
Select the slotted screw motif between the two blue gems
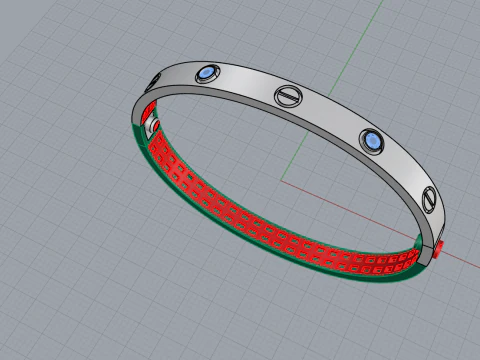click(288, 96)
